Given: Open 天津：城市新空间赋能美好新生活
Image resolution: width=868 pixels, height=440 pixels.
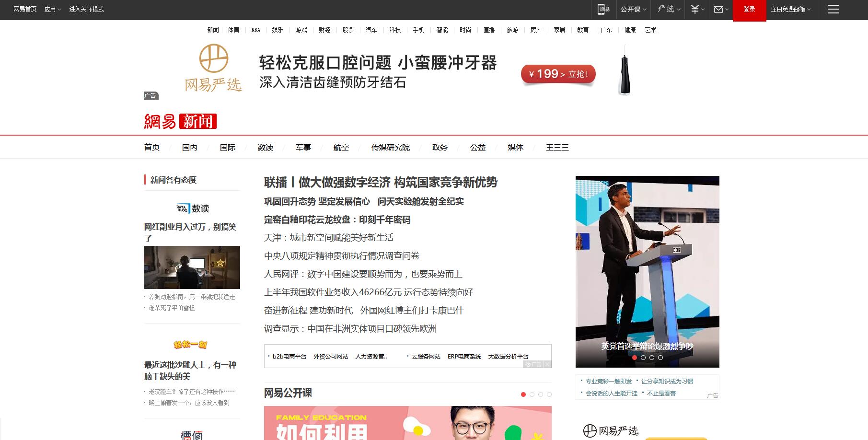Looking at the screenshot, I should (329, 238).
